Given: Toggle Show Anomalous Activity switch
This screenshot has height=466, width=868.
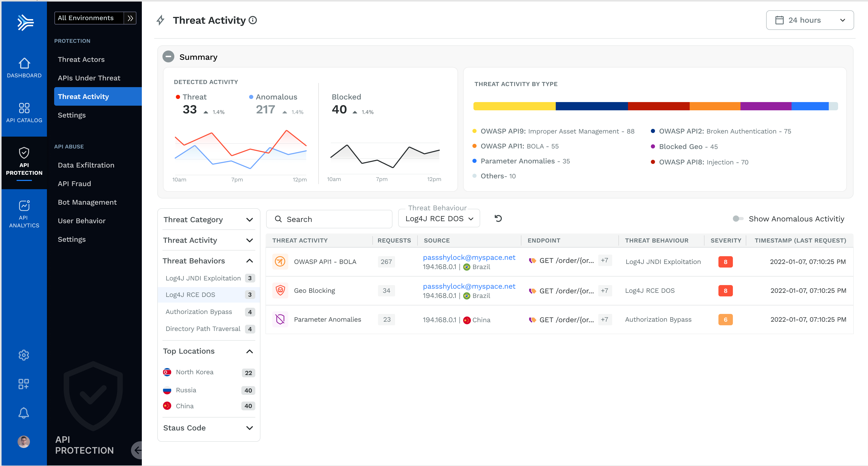Looking at the screenshot, I should [x=738, y=219].
